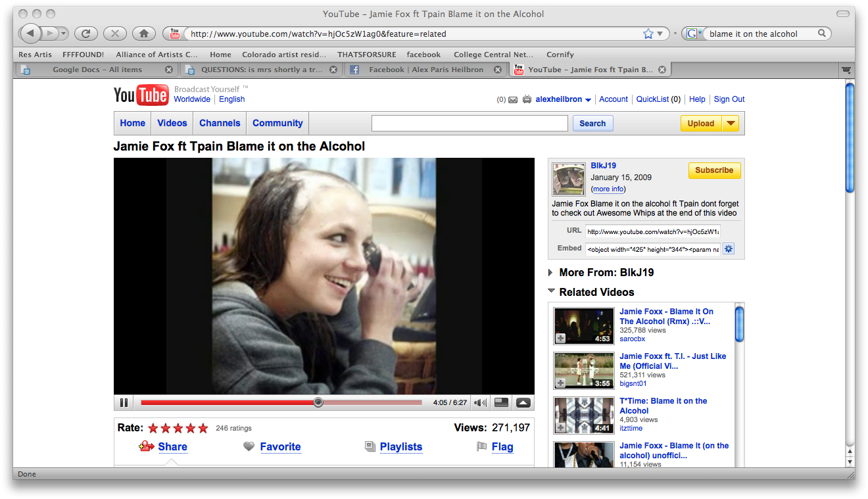Click the browser Reload page icon
868x499 pixels.
tap(86, 34)
